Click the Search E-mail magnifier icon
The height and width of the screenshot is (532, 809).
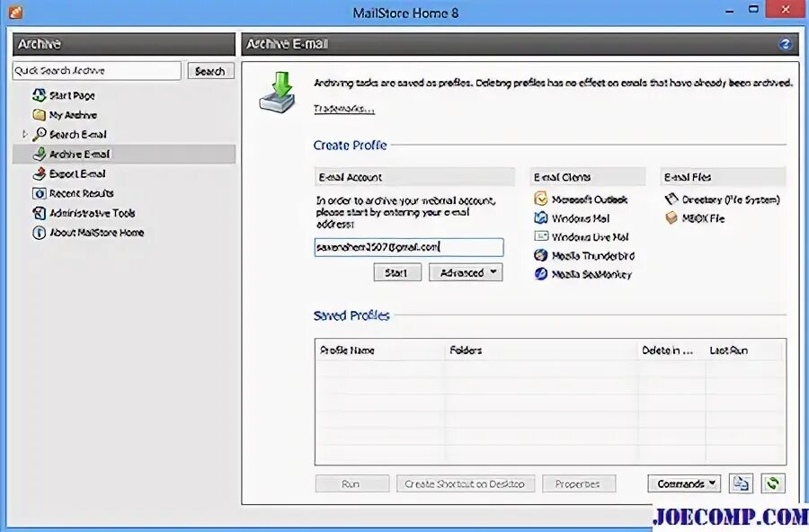[40, 134]
